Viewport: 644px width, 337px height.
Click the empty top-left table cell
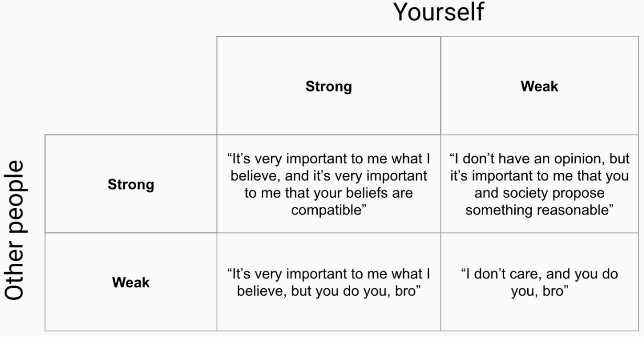tap(131, 86)
